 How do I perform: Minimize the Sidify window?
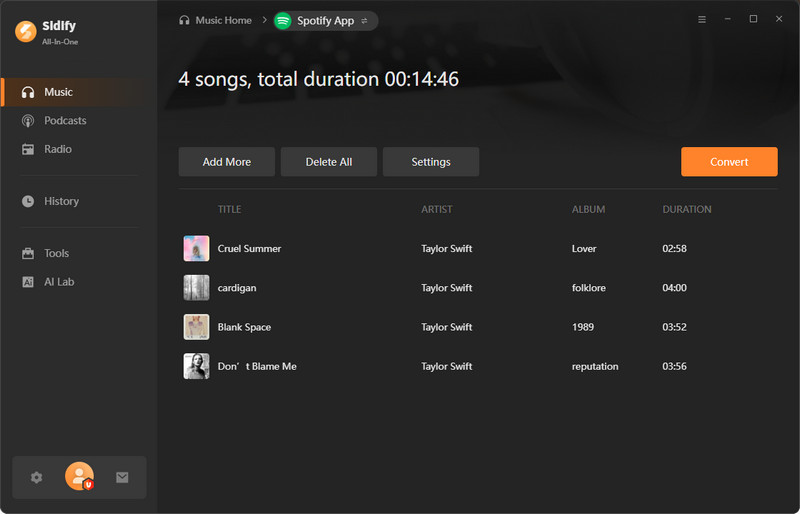(x=728, y=19)
